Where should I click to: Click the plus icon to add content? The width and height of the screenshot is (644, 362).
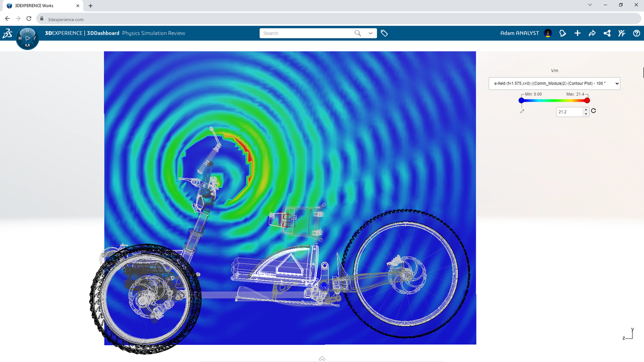(x=577, y=33)
